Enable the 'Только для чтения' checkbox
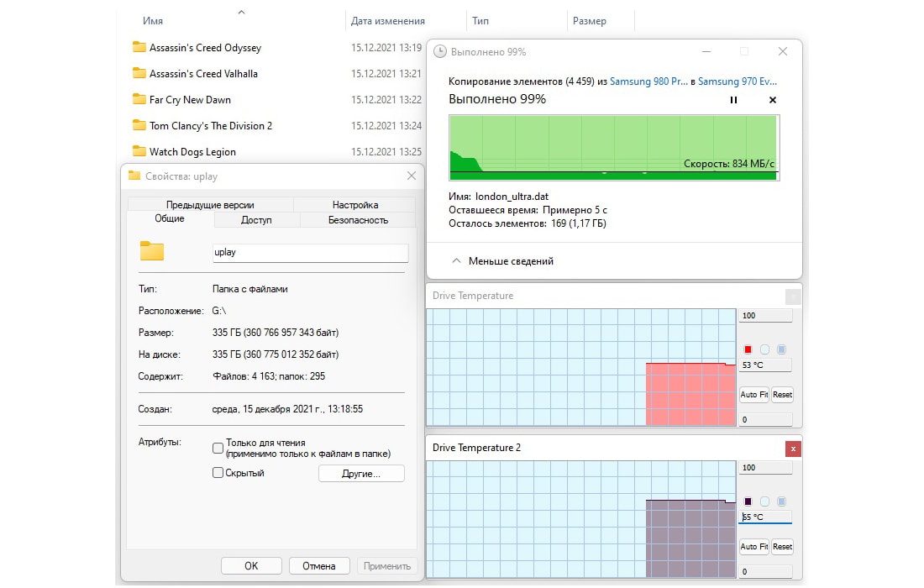This screenshot has width=924, height=588. [218, 448]
